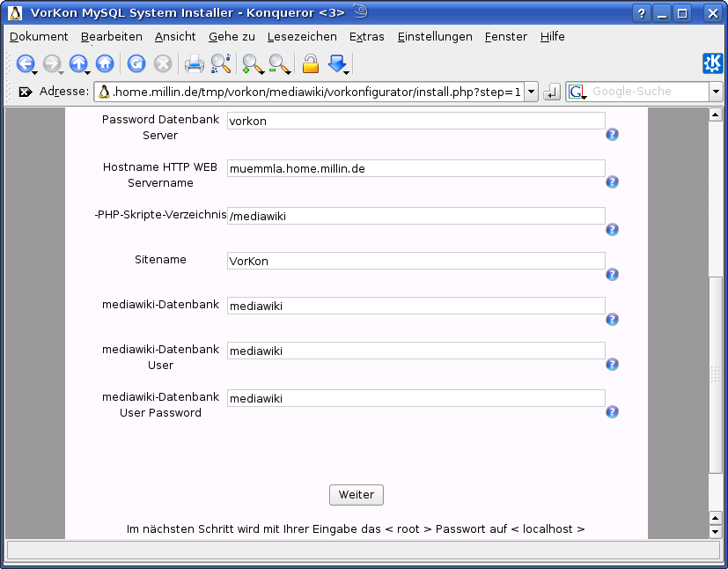
Task: Open Google search engine selector icon
Action: pyautogui.click(x=577, y=92)
